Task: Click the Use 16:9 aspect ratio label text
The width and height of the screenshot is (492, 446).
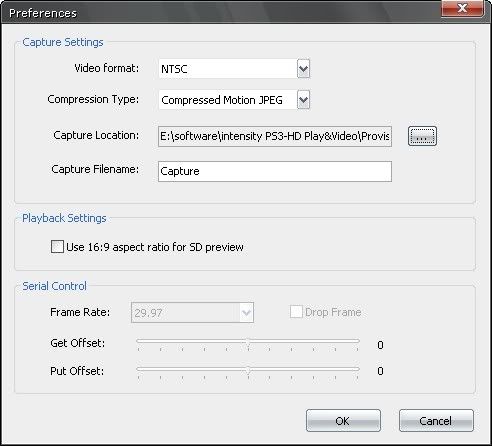Action: coord(155,247)
